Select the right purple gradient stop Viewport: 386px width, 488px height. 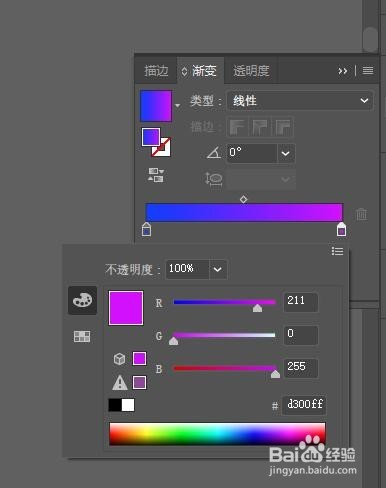coord(341,229)
